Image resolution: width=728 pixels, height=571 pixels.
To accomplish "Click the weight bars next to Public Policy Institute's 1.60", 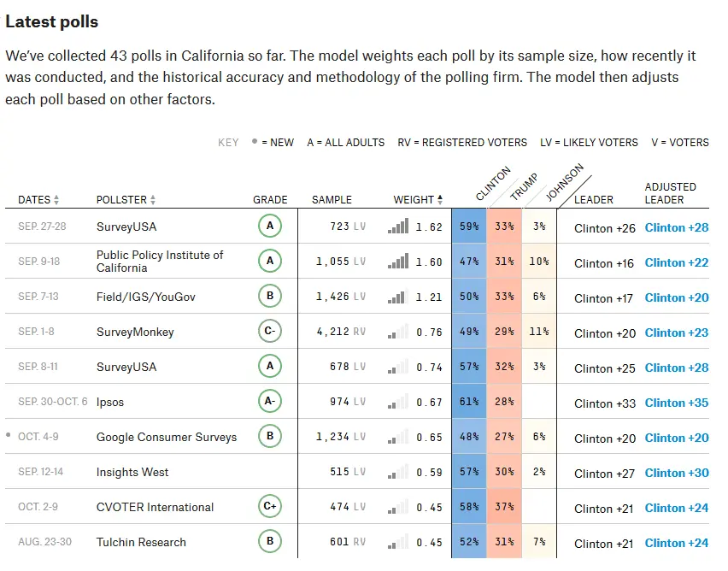I will (400, 262).
